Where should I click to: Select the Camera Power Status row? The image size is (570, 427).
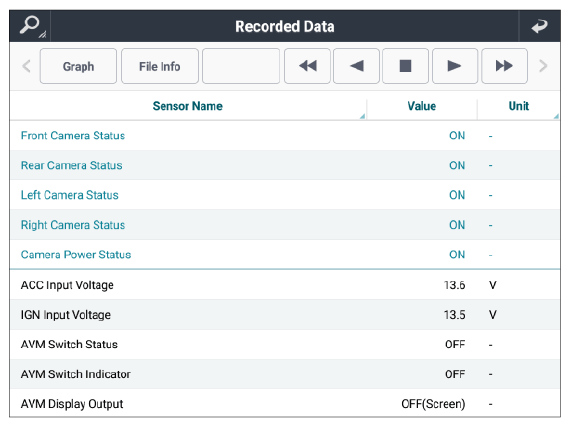[x=285, y=255]
